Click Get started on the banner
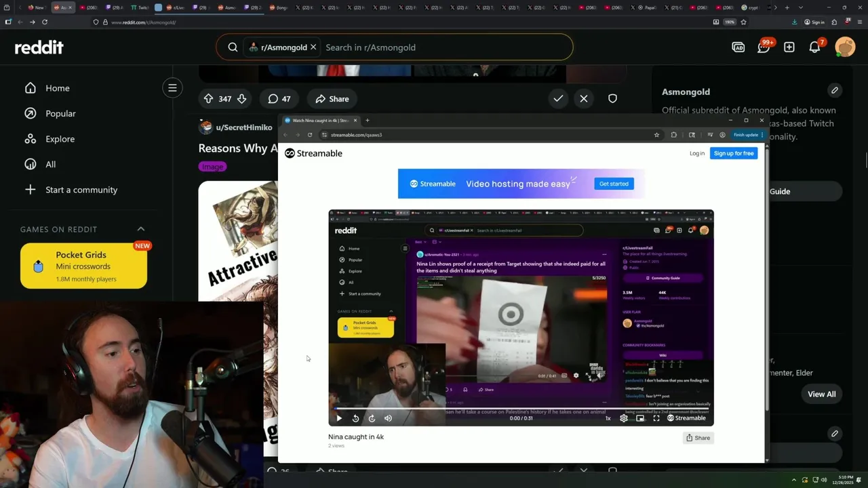The width and height of the screenshot is (868, 488). [x=614, y=184]
